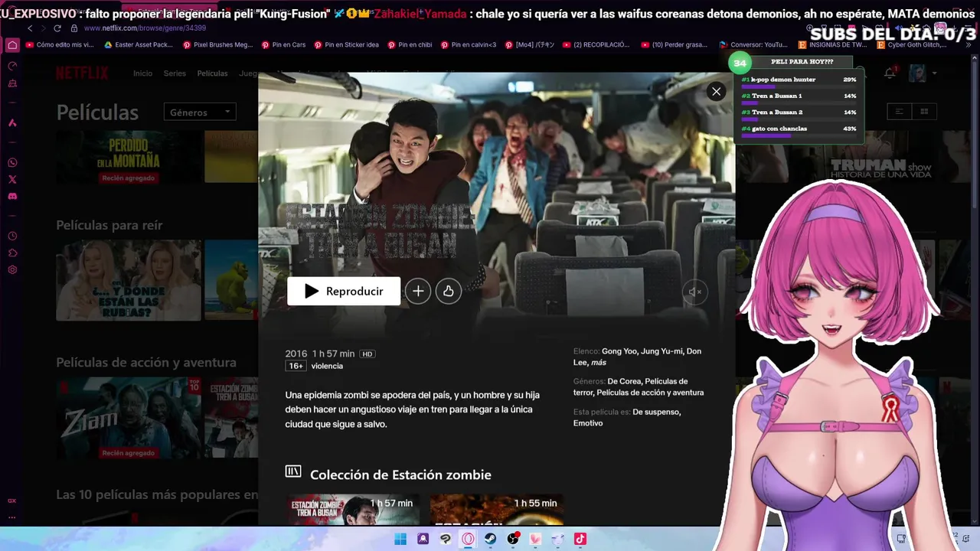This screenshot has width=980, height=551.
Task: Open Opera GX from the taskbar
Action: (x=468, y=539)
